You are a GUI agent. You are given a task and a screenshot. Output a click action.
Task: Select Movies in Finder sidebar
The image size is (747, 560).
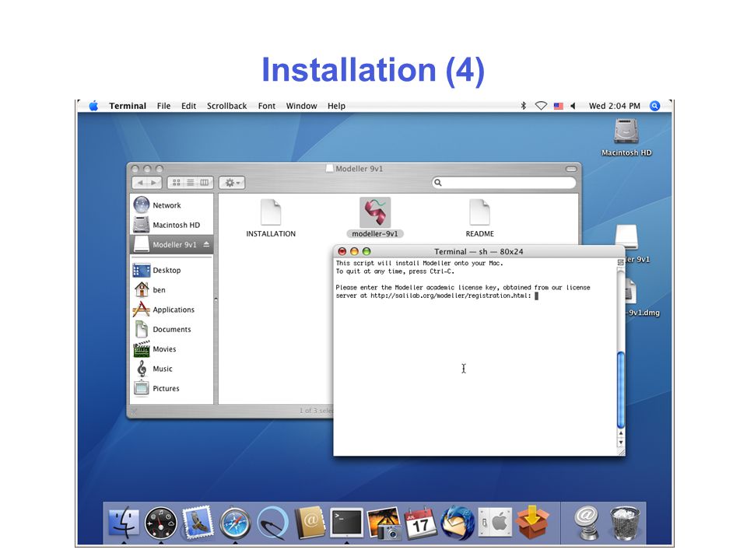(x=171, y=349)
